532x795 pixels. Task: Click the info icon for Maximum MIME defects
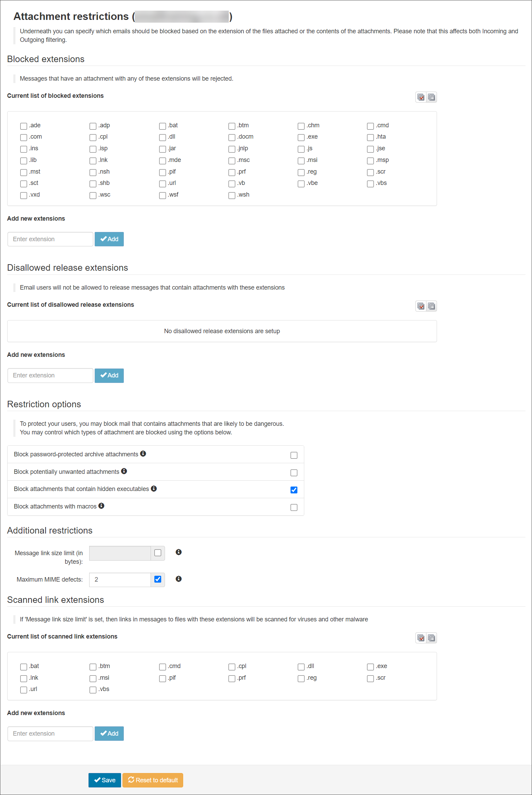(x=178, y=579)
